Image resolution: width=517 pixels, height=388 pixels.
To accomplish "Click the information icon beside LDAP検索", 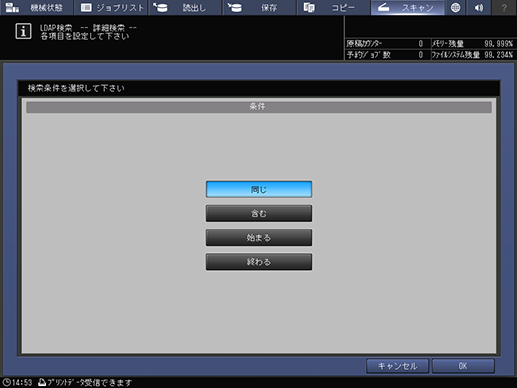I will pyautogui.click(x=23, y=31).
